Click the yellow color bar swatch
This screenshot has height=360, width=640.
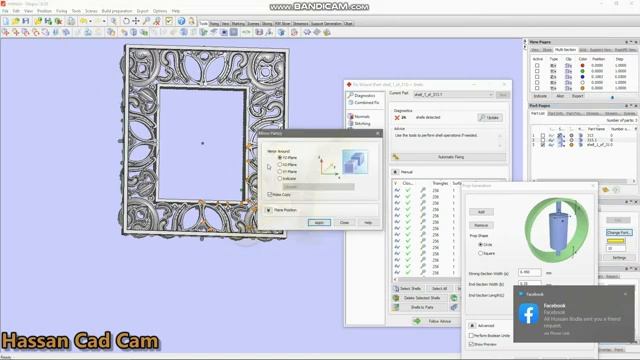coord(616,241)
